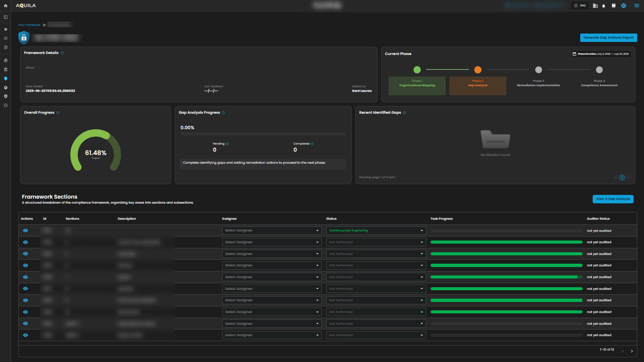
Task: Open the ENG language selector
Action: [x=580, y=6]
